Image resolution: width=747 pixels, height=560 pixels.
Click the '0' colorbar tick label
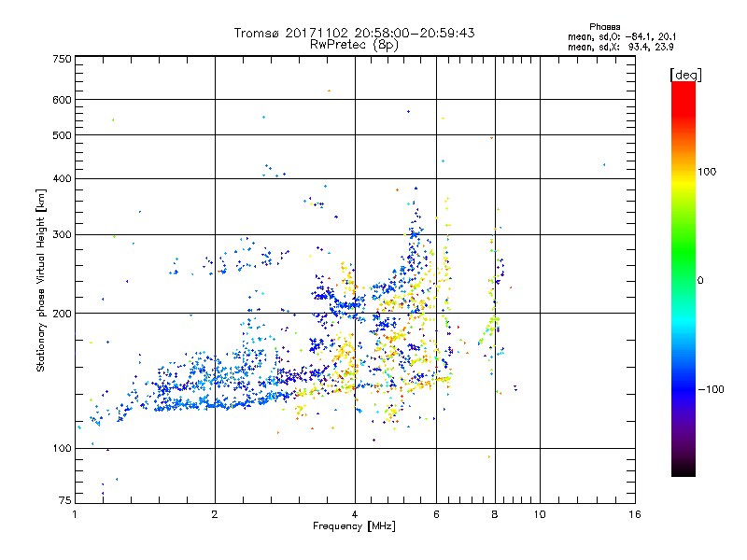click(700, 281)
